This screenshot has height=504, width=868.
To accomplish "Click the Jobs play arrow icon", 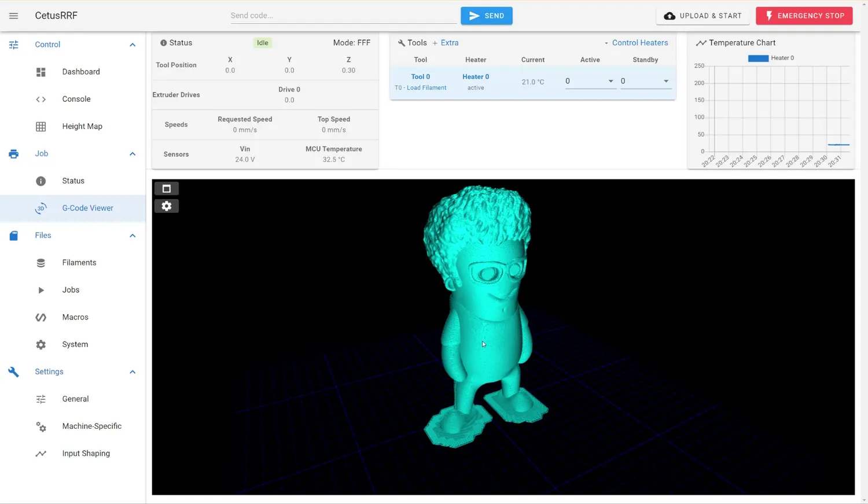I will click(x=41, y=290).
